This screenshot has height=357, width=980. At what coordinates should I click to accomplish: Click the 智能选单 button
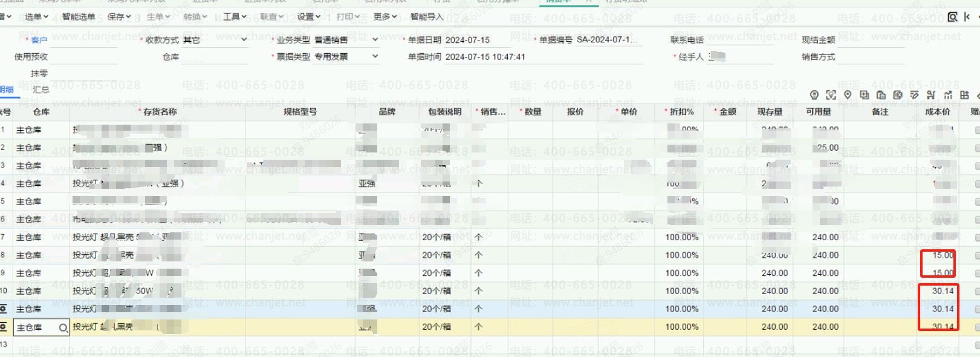pos(79,17)
